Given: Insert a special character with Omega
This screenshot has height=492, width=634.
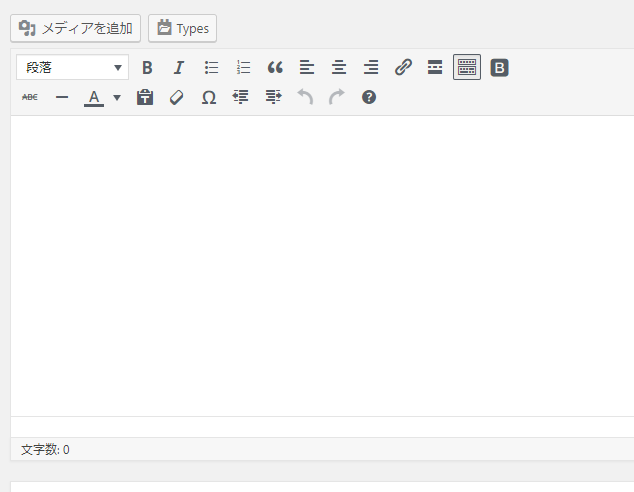Looking at the screenshot, I should pos(209,98).
